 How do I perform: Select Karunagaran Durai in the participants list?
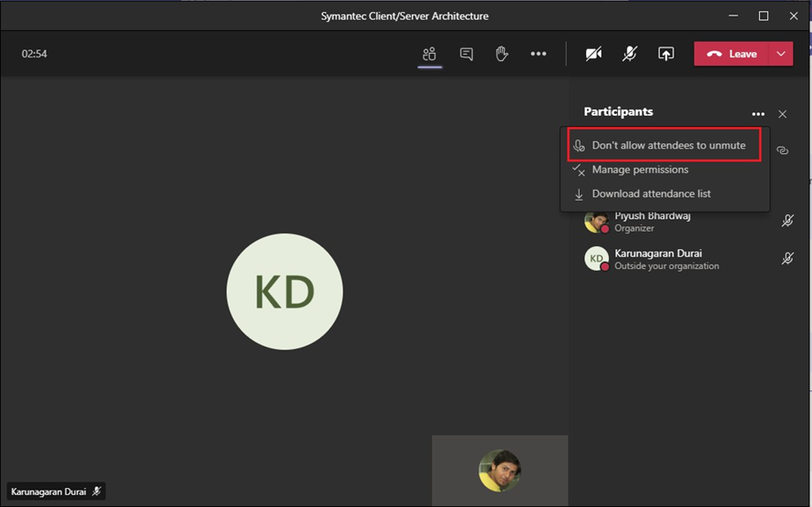689,259
